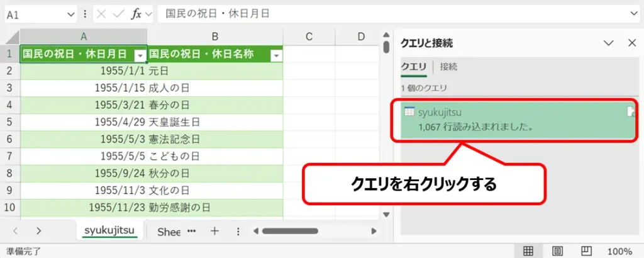Select cell containing 天皇誕生日

pos(215,122)
